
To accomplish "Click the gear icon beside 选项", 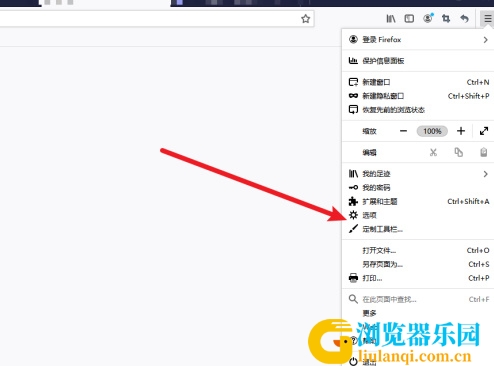I will (x=353, y=215).
